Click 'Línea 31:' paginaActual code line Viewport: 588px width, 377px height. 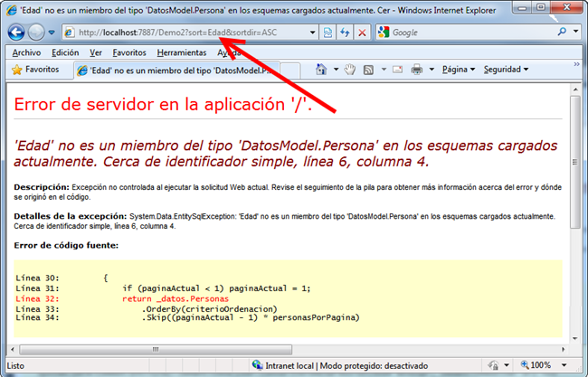[163, 288]
